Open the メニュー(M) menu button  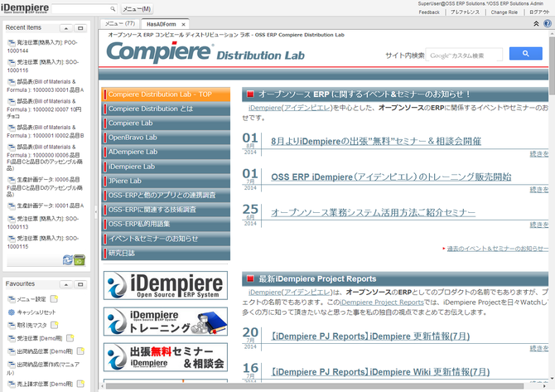coord(137,9)
